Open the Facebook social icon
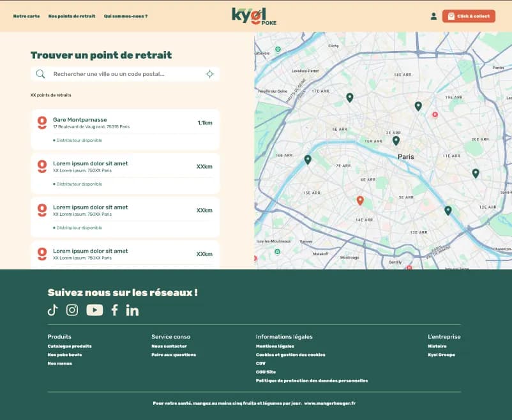Viewport: 512px width, 420px height. [x=115, y=310]
